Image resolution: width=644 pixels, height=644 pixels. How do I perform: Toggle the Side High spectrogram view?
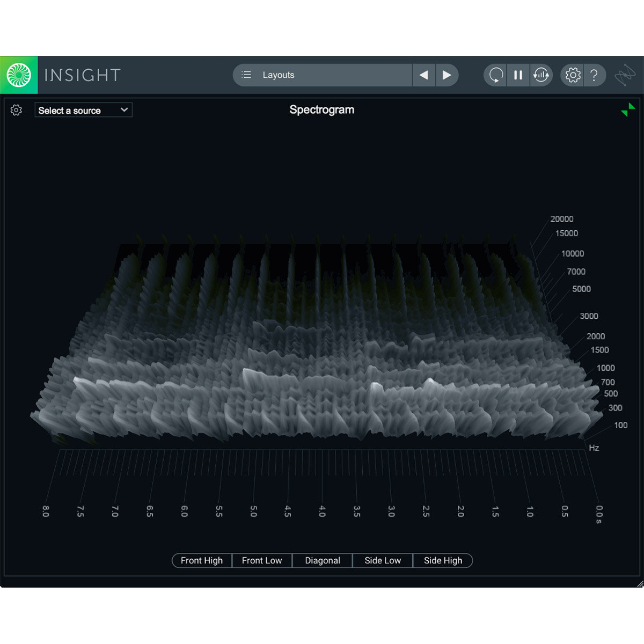point(443,560)
